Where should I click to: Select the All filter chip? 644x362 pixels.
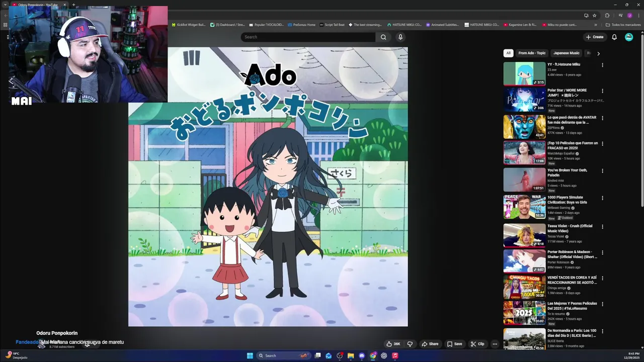pyautogui.click(x=508, y=53)
